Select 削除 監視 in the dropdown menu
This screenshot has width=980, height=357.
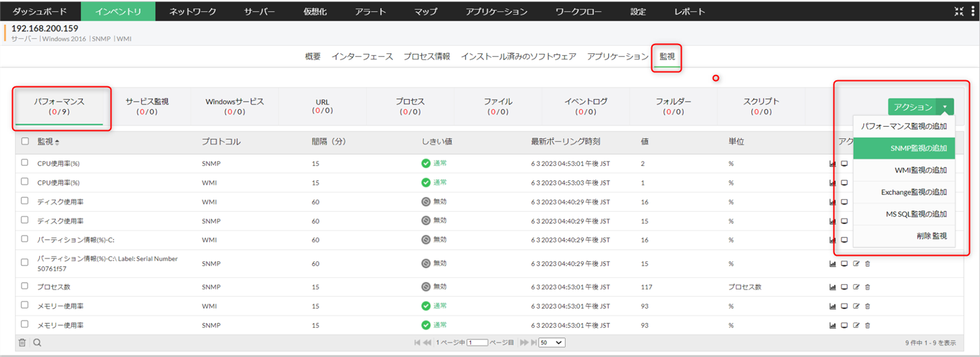click(904, 236)
